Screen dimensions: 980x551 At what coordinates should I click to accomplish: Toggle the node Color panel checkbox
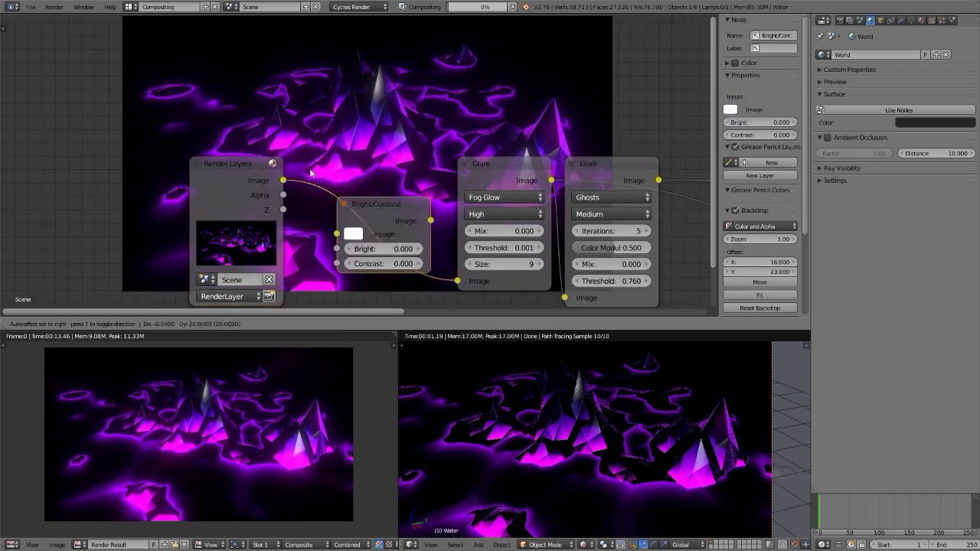click(x=735, y=63)
